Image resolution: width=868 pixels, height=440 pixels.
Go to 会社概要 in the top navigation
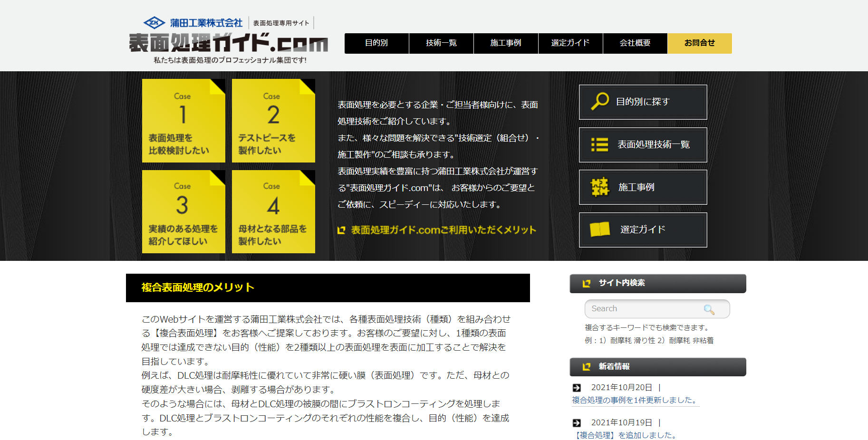pos(635,43)
